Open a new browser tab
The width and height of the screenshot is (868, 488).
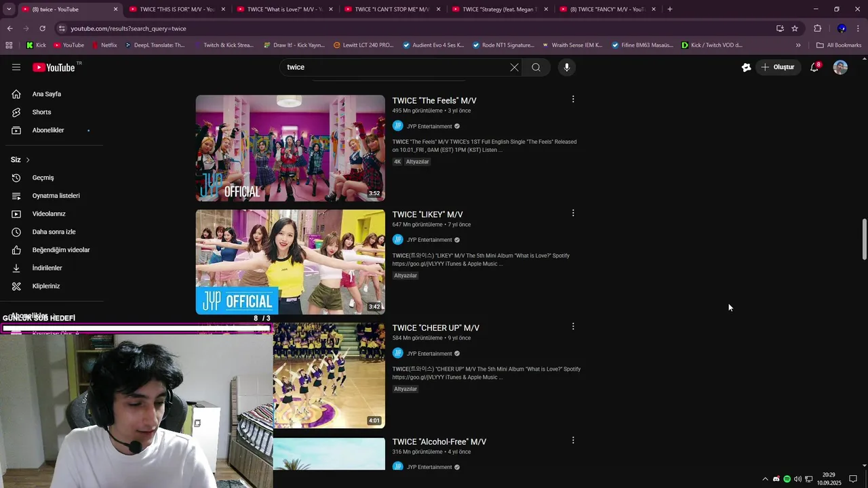(670, 9)
